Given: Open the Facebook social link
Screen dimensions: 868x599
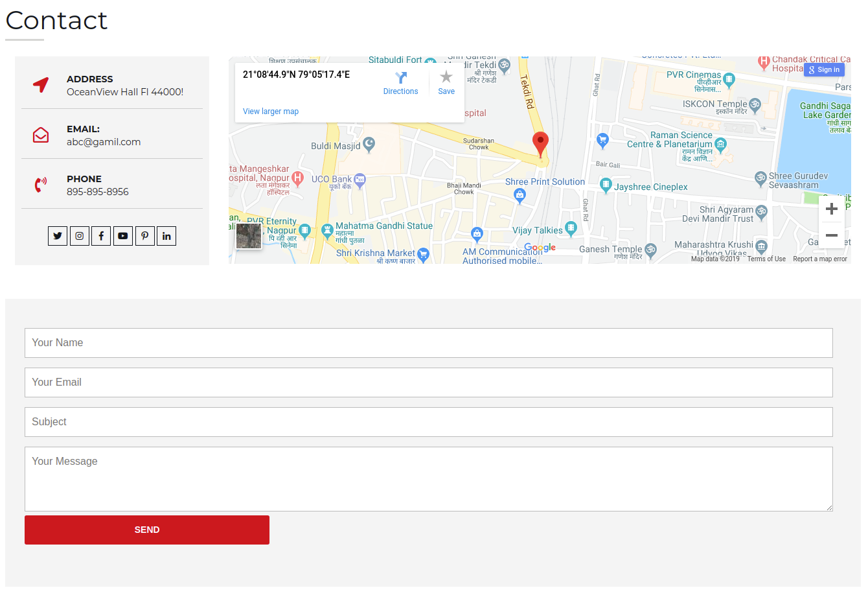Looking at the screenshot, I should (x=101, y=236).
